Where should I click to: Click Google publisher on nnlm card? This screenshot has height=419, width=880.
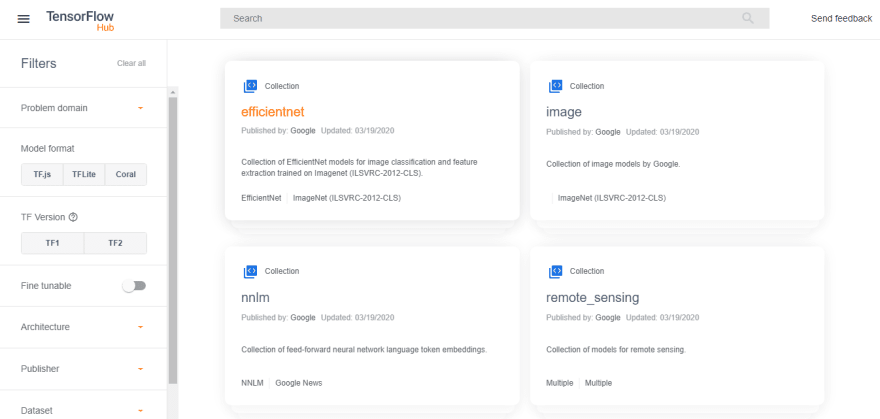[x=303, y=317]
